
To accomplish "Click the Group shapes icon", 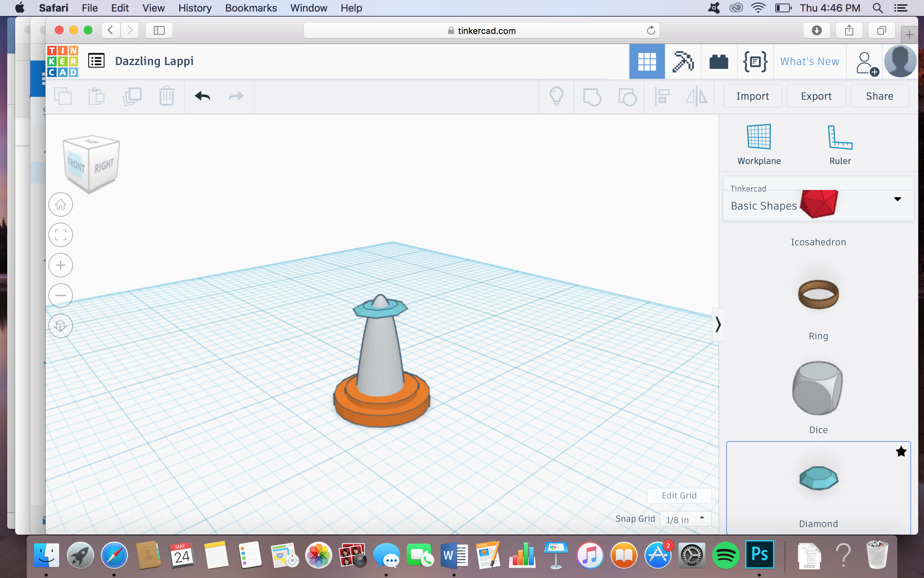I will [592, 97].
